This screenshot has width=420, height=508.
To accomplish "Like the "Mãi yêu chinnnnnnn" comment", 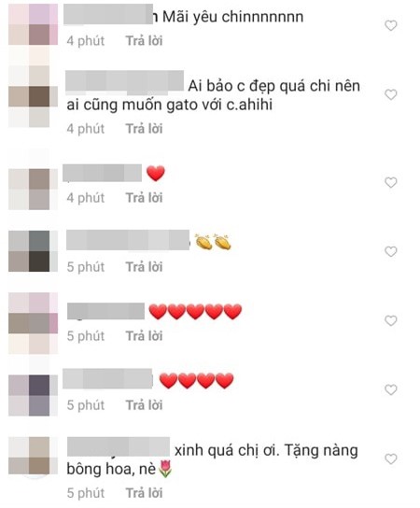I will tap(390, 25).
